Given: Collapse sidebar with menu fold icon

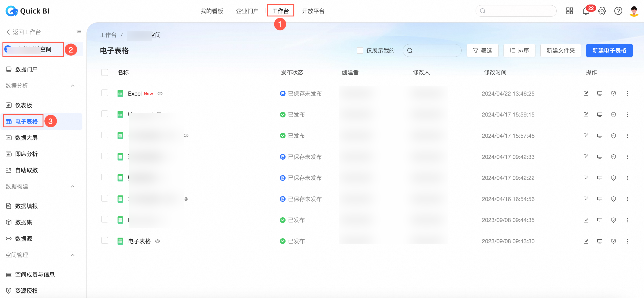Looking at the screenshot, I should [x=79, y=32].
